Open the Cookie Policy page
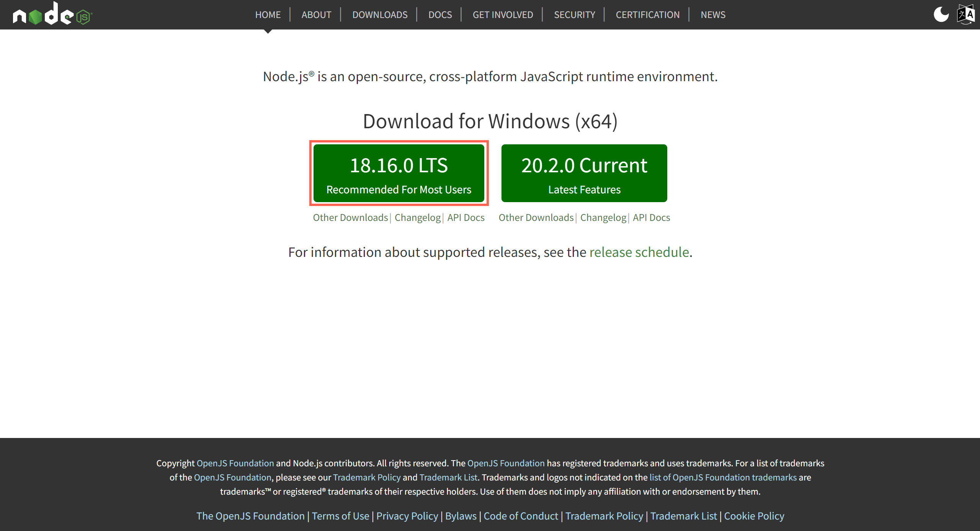The height and width of the screenshot is (531, 980). [754, 516]
